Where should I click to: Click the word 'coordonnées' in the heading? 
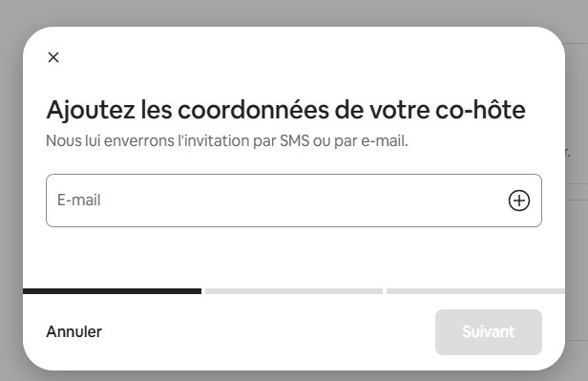point(253,109)
